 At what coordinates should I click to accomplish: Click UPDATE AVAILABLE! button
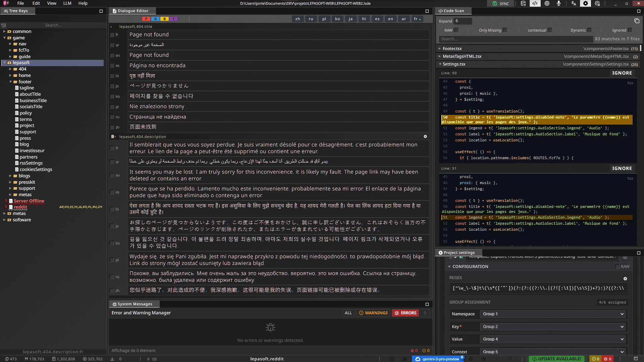pyautogui.click(x=556, y=359)
